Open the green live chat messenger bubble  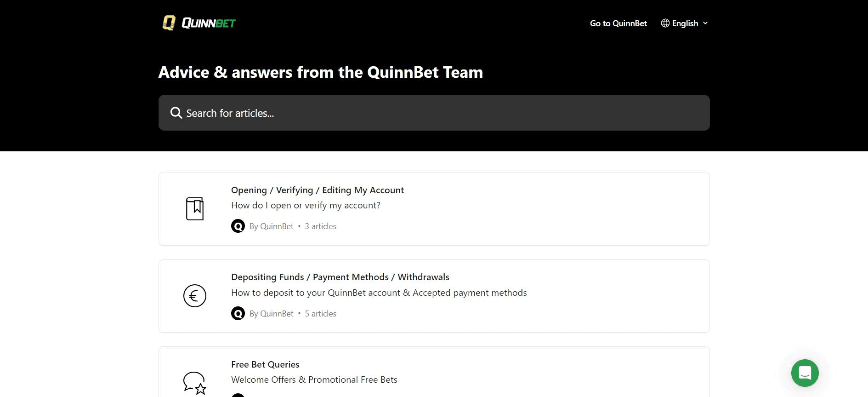tap(805, 373)
